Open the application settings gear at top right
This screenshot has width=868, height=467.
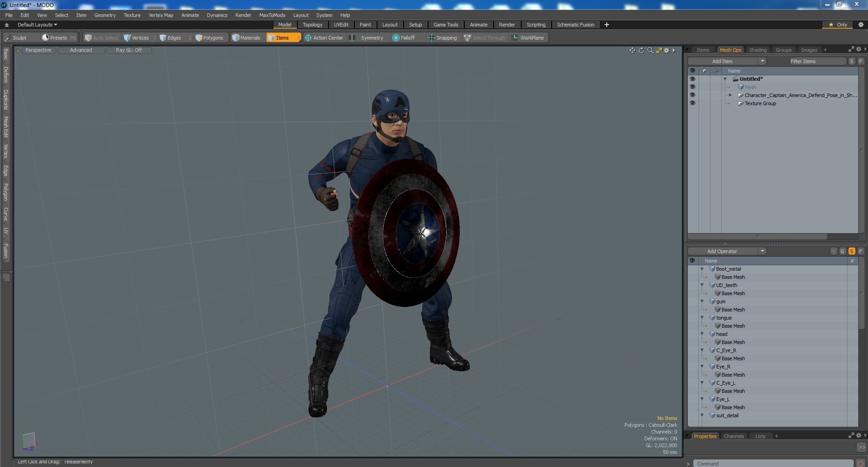coord(861,25)
